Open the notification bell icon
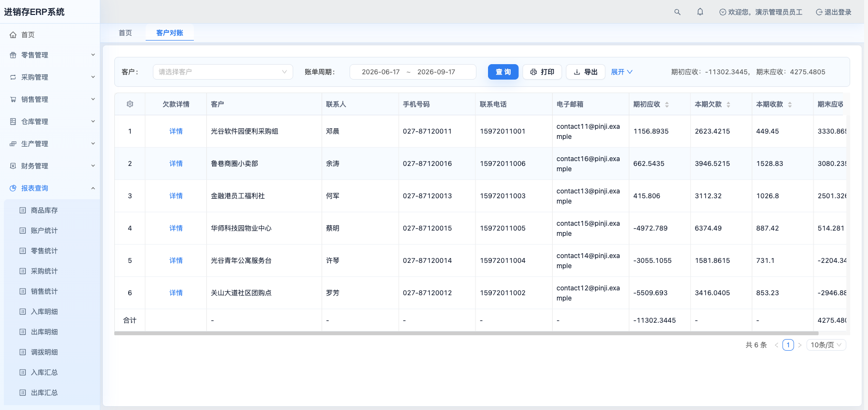 point(700,12)
